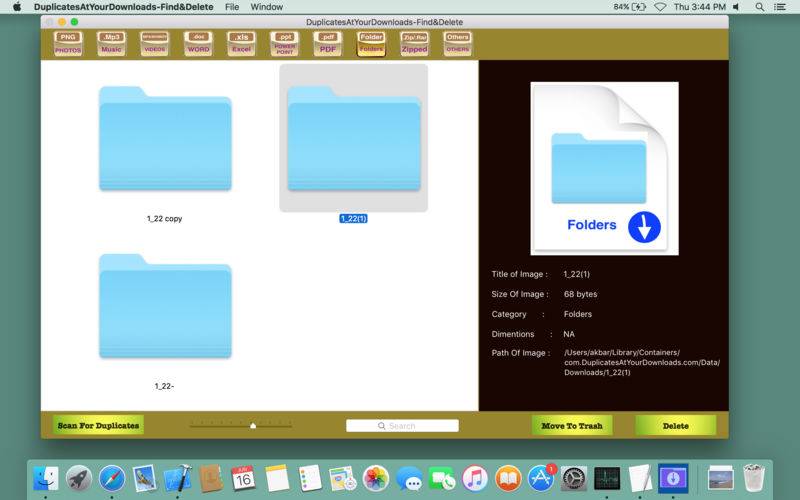
Task: Open the PowerPoint ppt category
Action: [x=285, y=43]
